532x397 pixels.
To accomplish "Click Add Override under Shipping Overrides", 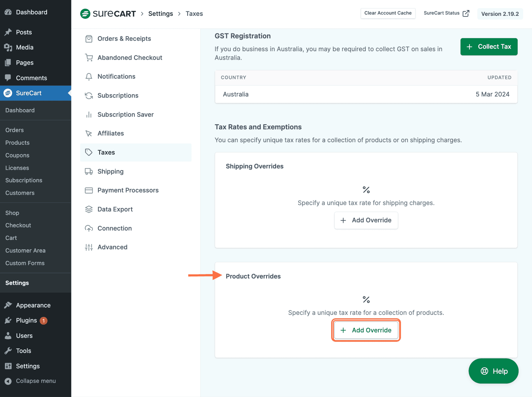I will (x=366, y=220).
